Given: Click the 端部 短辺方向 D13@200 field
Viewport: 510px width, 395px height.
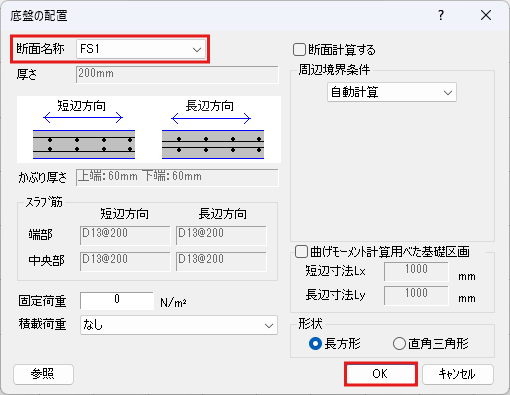Looking at the screenshot, I should 125,235.
